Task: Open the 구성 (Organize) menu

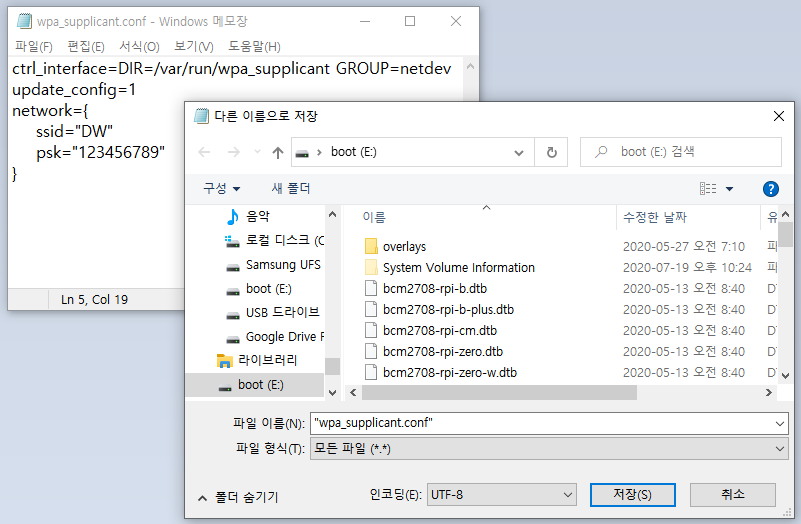Action: 222,188
